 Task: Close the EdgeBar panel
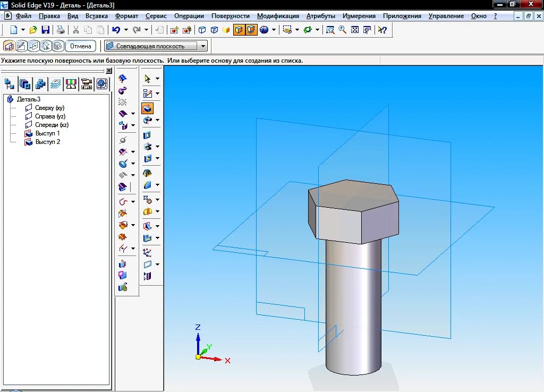coord(109,71)
